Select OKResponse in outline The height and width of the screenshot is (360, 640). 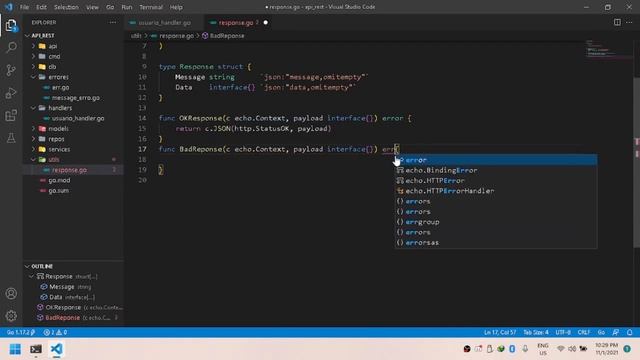click(63, 307)
